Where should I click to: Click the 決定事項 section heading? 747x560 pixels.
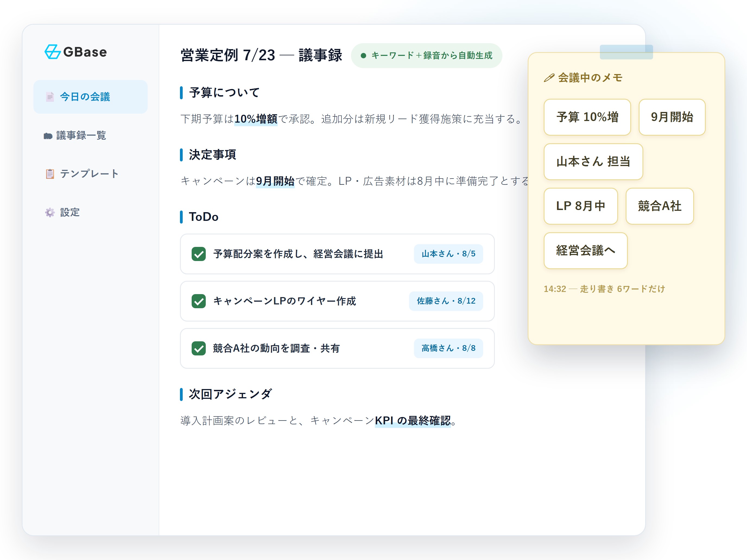tap(213, 155)
